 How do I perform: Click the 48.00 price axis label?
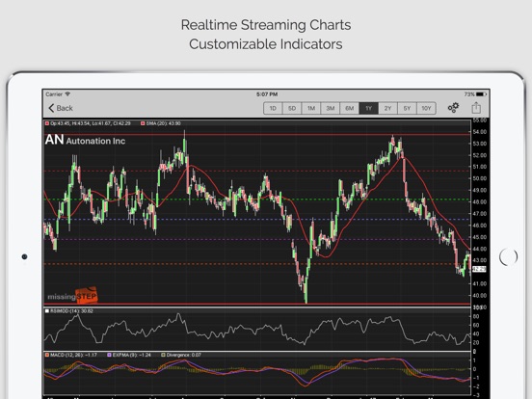[479, 201]
